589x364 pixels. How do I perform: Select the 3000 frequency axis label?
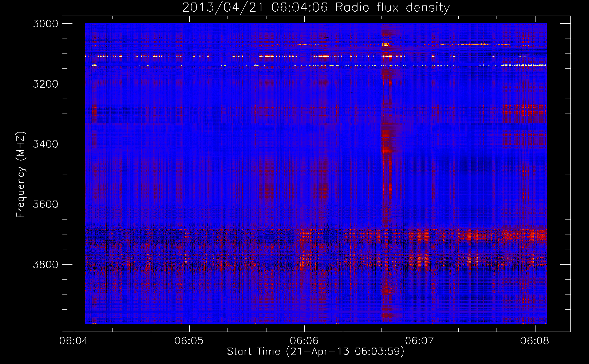[46, 24]
